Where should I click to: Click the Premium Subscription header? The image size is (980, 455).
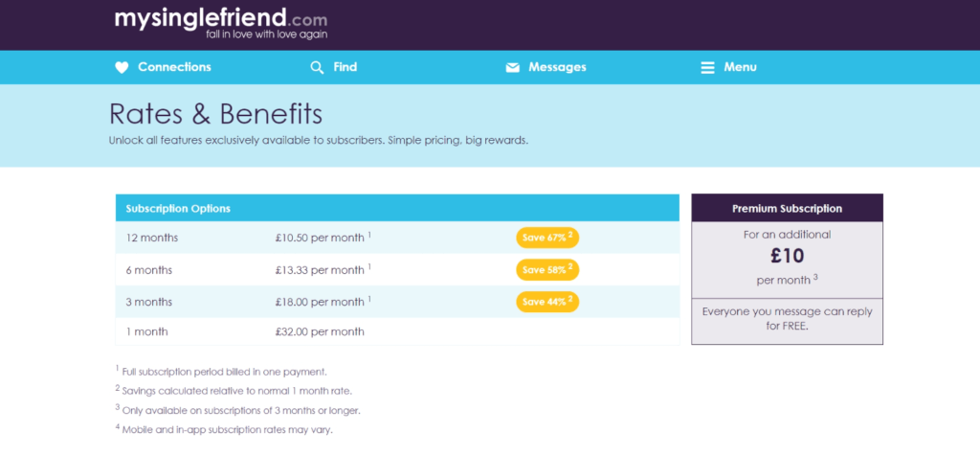click(x=787, y=208)
